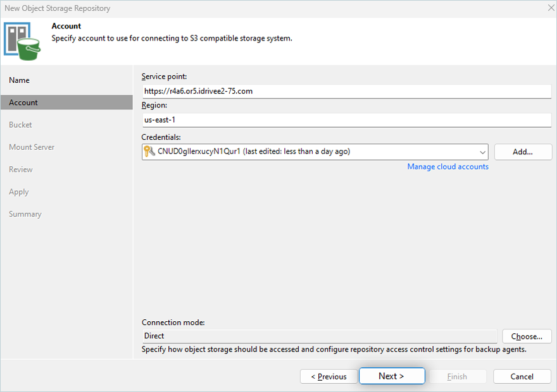Focus the Region text field
Screen dimensions: 557x392
tap(346, 120)
